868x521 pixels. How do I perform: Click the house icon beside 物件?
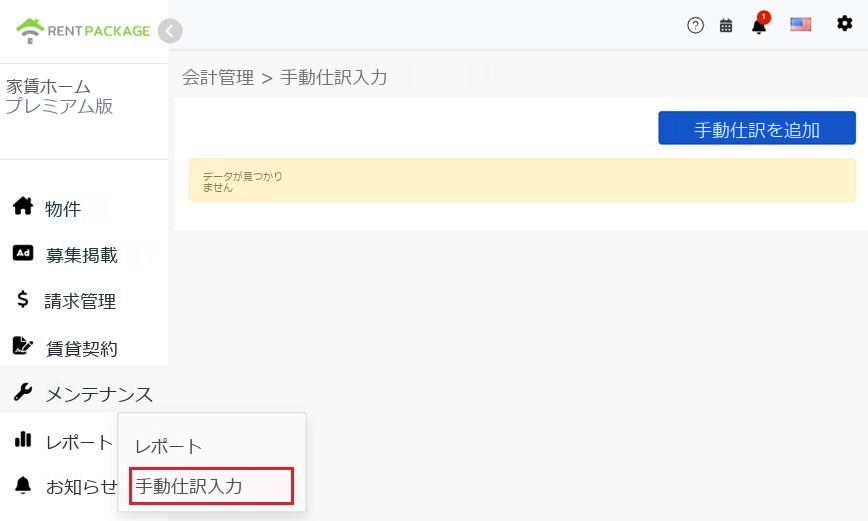(x=23, y=206)
